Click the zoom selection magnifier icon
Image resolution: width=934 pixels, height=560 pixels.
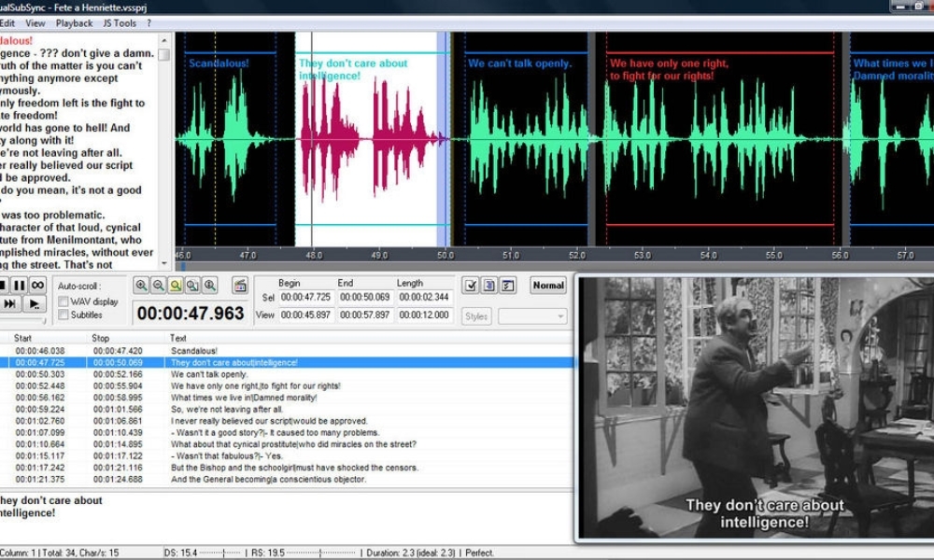pyautogui.click(x=176, y=285)
